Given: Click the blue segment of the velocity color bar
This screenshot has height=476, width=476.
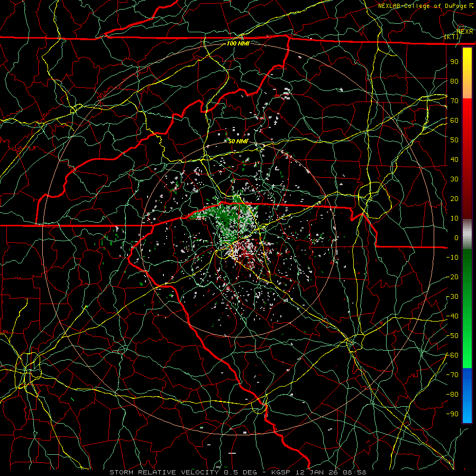Looking at the screenshot, I should tap(467, 395).
